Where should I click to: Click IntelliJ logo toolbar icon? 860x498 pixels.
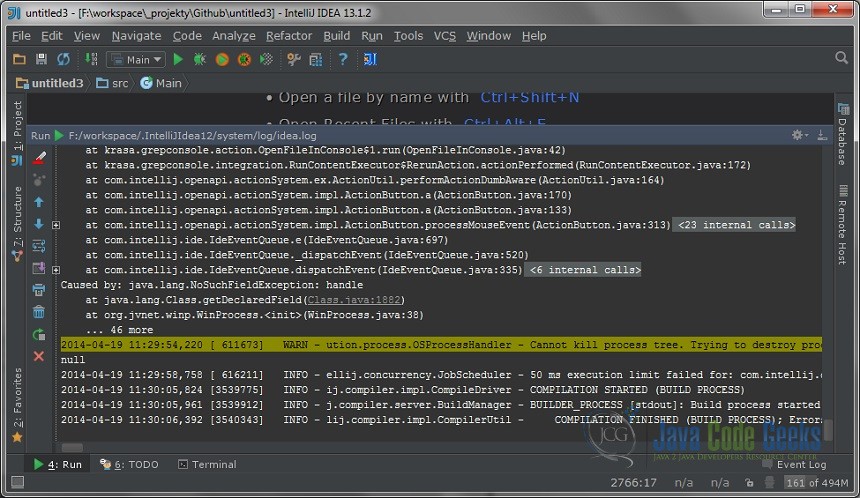point(370,59)
